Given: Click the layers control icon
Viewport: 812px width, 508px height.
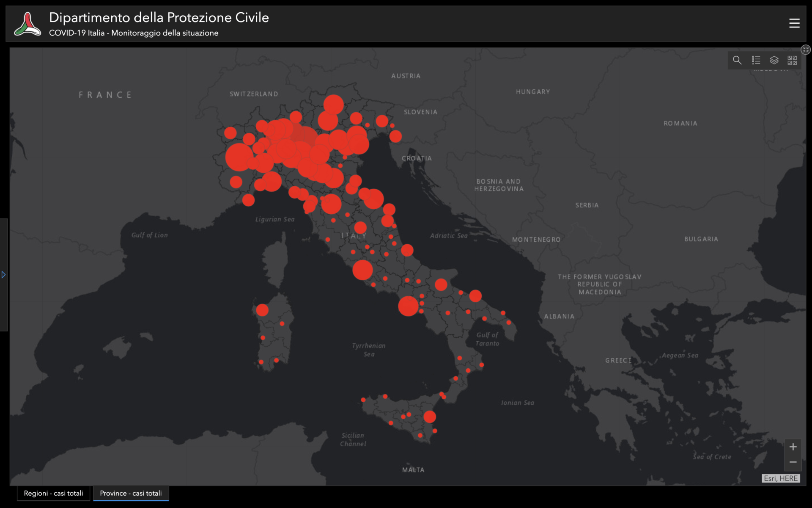Looking at the screenshot, I should 773,59.
